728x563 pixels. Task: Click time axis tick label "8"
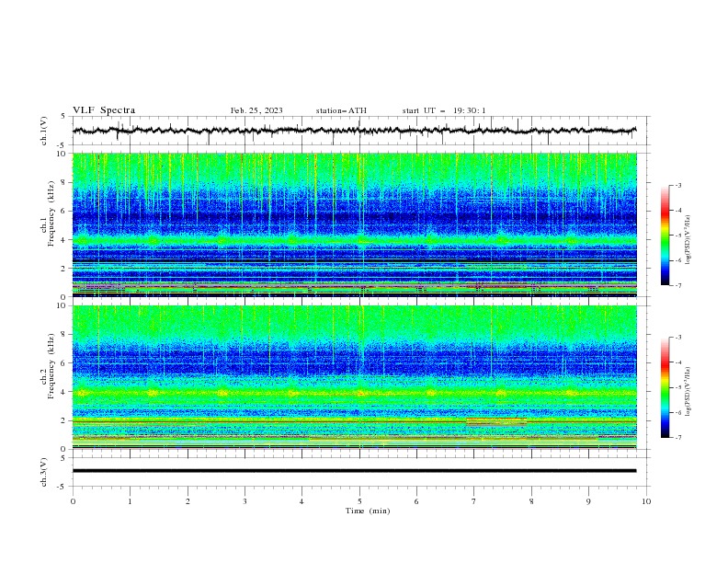pyautogui.click(x=531, y=501)
